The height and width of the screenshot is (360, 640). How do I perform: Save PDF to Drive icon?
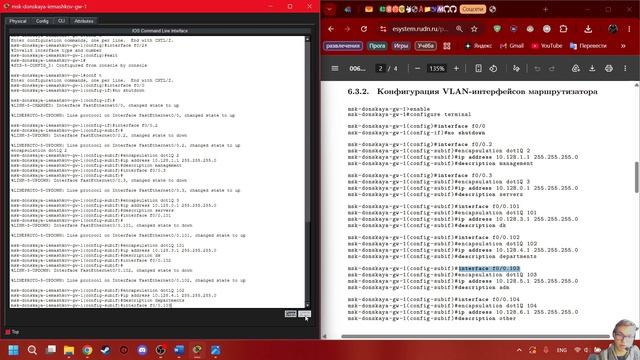tap(576, 68)
